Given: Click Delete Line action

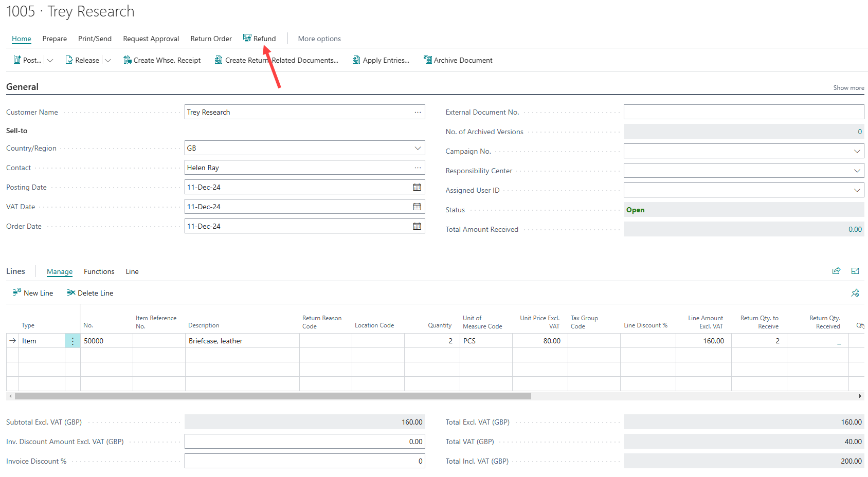Looking at the screenshot, I should pyautogui.click(x=90, y=293).
